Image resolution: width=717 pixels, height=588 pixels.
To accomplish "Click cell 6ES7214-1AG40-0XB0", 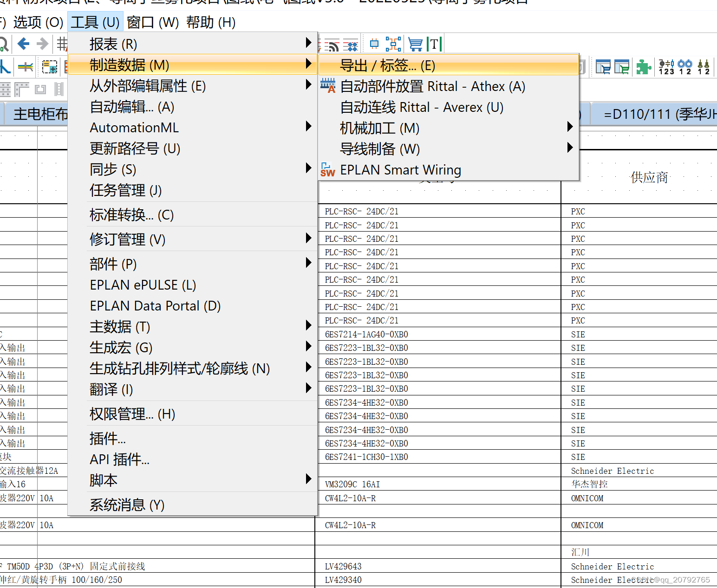I will pyautogui.click(x=366, y=334).
